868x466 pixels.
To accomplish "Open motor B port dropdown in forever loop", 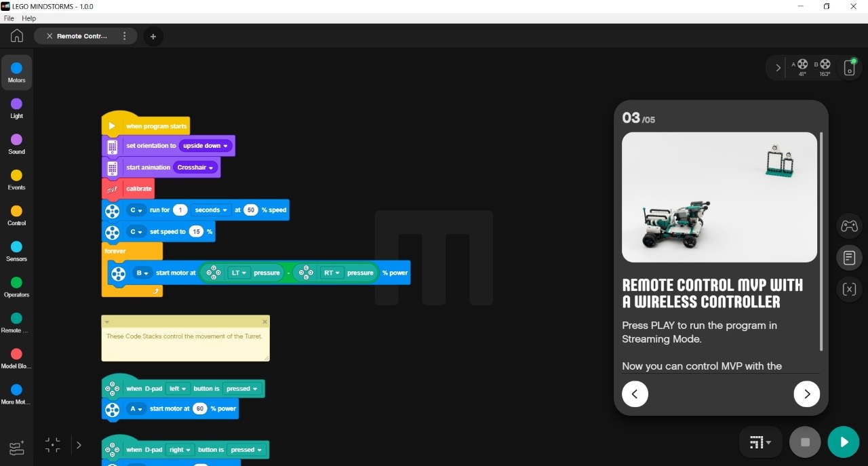I will (x=142, y=273).
